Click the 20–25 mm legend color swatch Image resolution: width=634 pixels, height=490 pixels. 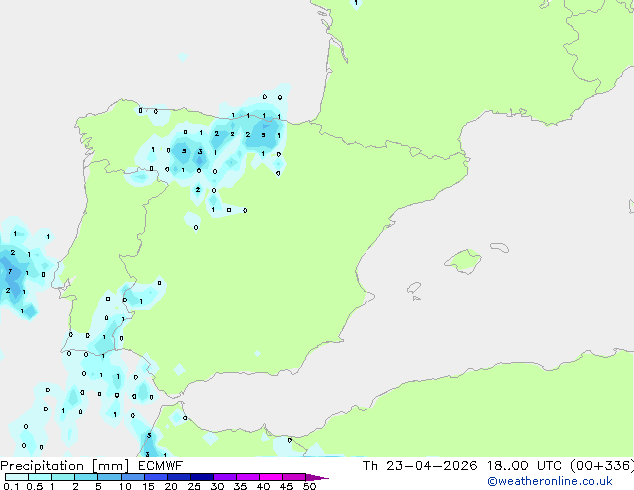[x=178, y=477]
